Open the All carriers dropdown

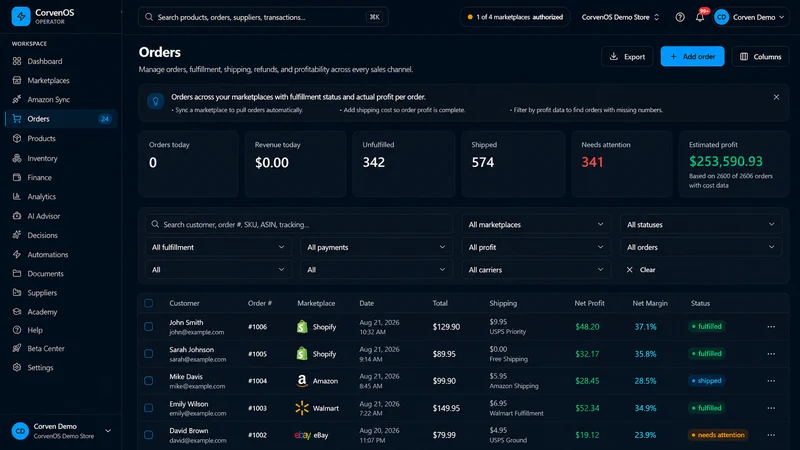tap(536, 270)
